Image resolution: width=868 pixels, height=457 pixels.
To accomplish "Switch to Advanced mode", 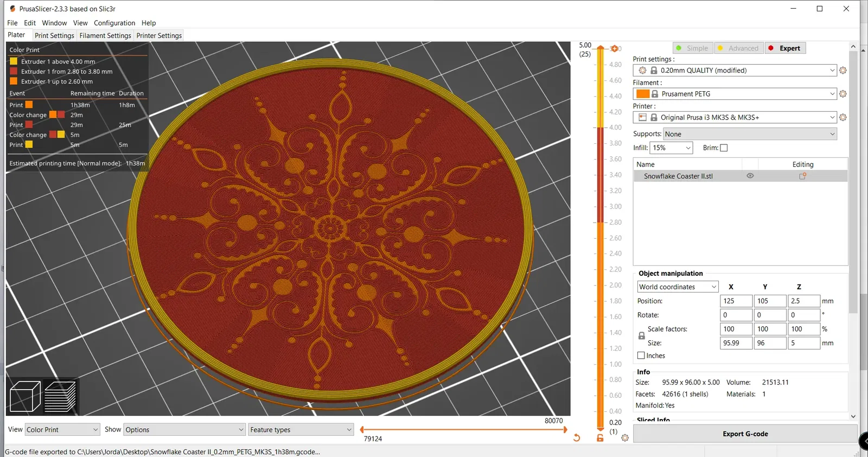I will (739, 48).
